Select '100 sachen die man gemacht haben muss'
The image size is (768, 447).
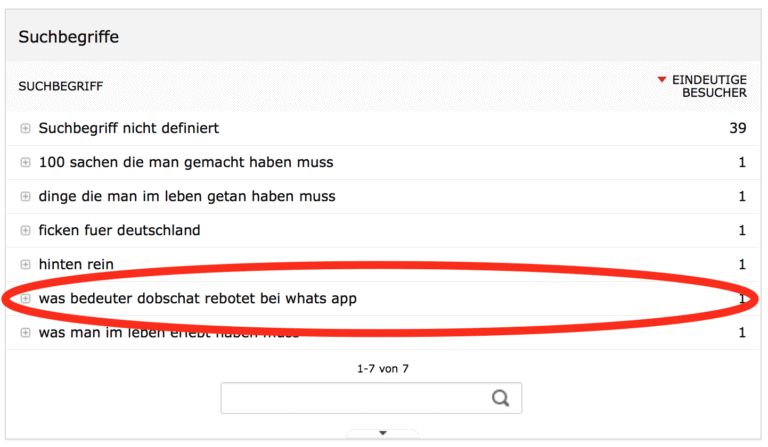click(x=186, y=163)
